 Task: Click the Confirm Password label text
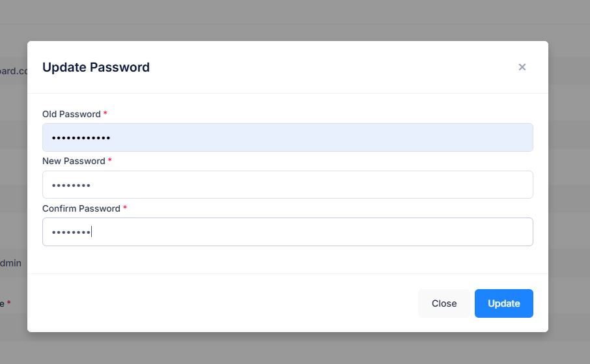pyautogui.click(x=81, y=208)
